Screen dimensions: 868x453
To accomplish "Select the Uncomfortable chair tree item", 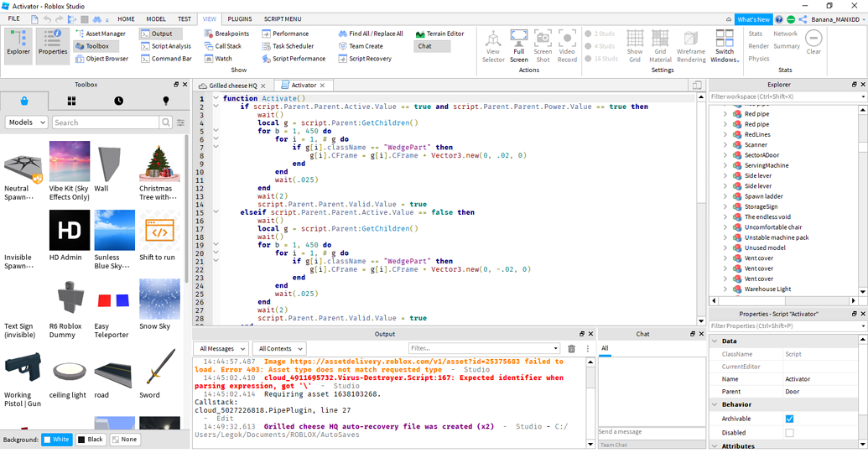I will 772,227.
